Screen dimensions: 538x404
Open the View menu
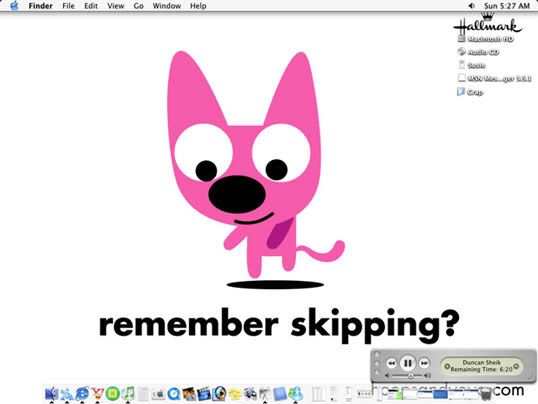point(116,6)
